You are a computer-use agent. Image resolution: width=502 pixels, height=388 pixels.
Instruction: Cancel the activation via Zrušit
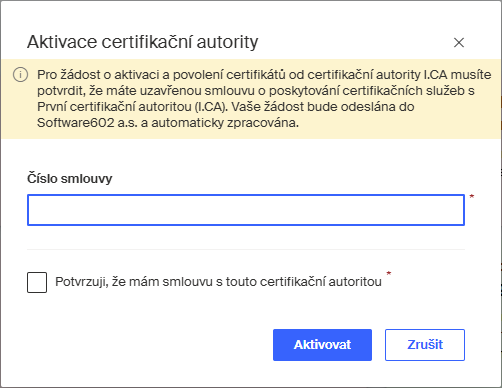point(425,345)
